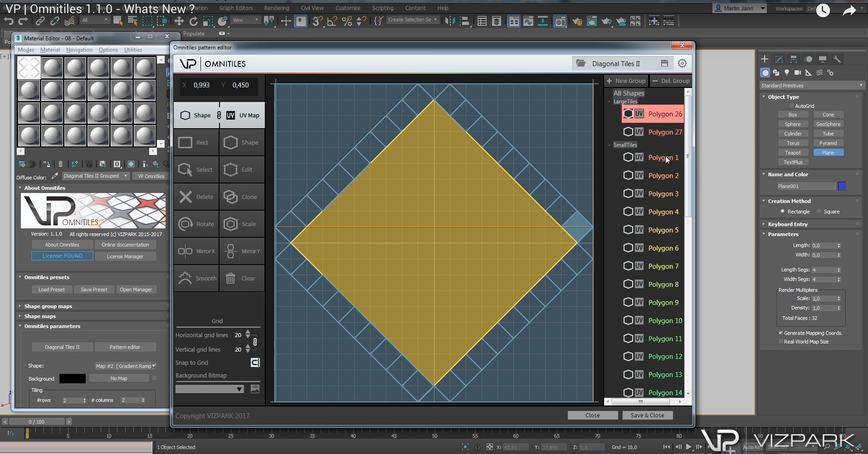The image size is (868, 454).
Task: Open the Rendering menu
Action: [276, 8]
